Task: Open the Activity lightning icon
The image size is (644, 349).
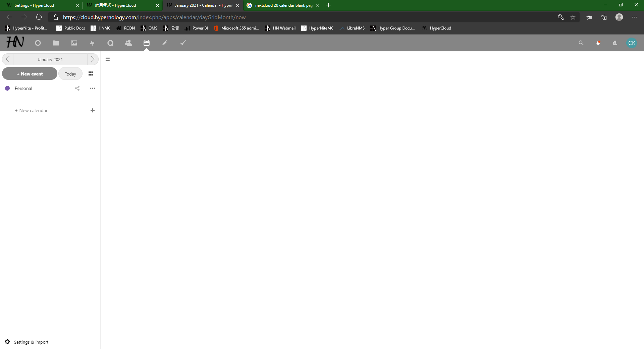Action: (92, 43)
